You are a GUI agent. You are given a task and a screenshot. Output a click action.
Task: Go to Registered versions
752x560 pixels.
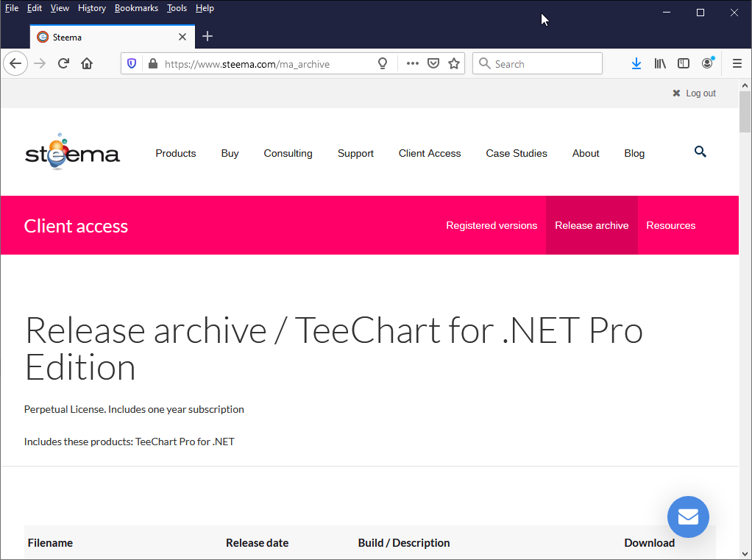click(x=492, y=225)
